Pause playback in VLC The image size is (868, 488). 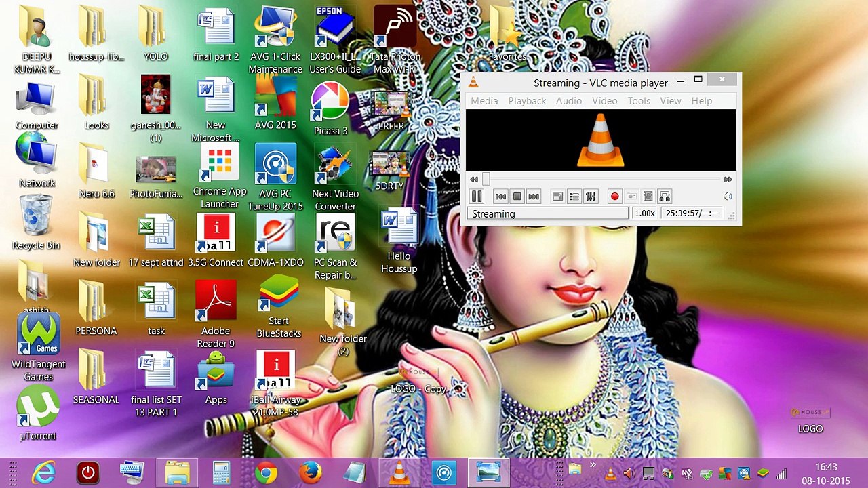tap(477, 197)
